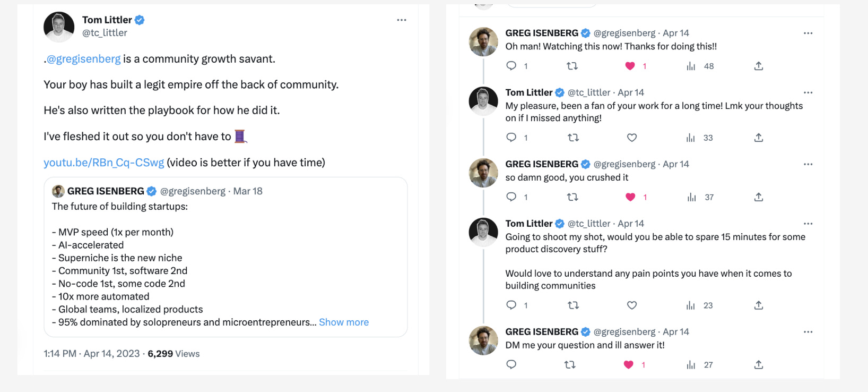Like Tom's "Going to shoot my shot" reply
868x392 pixels.
631,305
